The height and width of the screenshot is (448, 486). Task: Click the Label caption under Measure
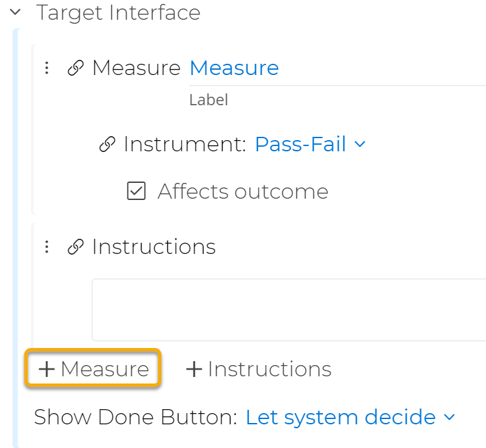click(208, 101)
